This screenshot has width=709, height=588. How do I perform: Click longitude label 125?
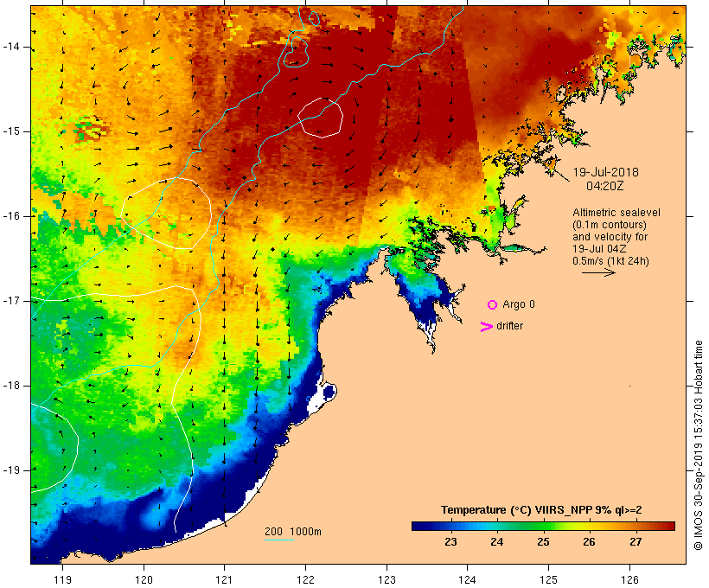548,580
